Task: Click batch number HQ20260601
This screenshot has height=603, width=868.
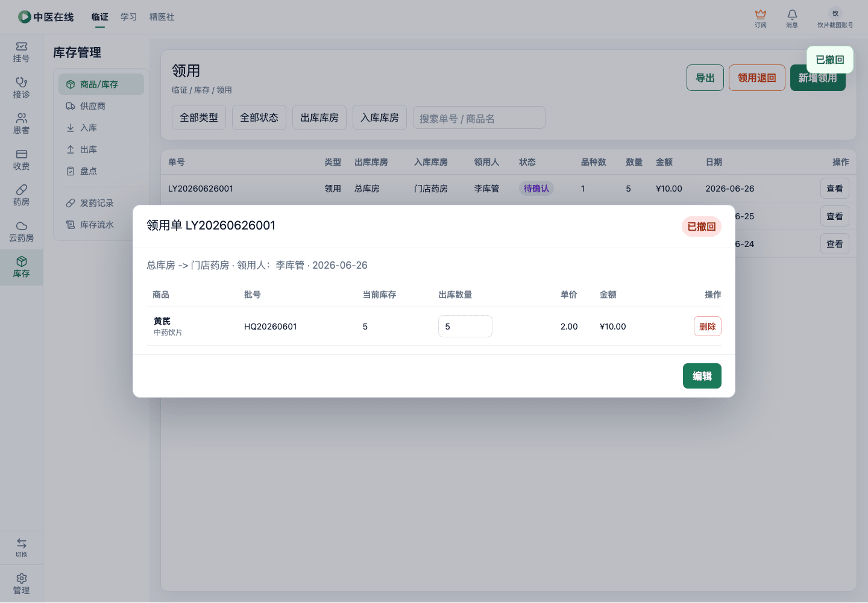Action: coord(271,326)
